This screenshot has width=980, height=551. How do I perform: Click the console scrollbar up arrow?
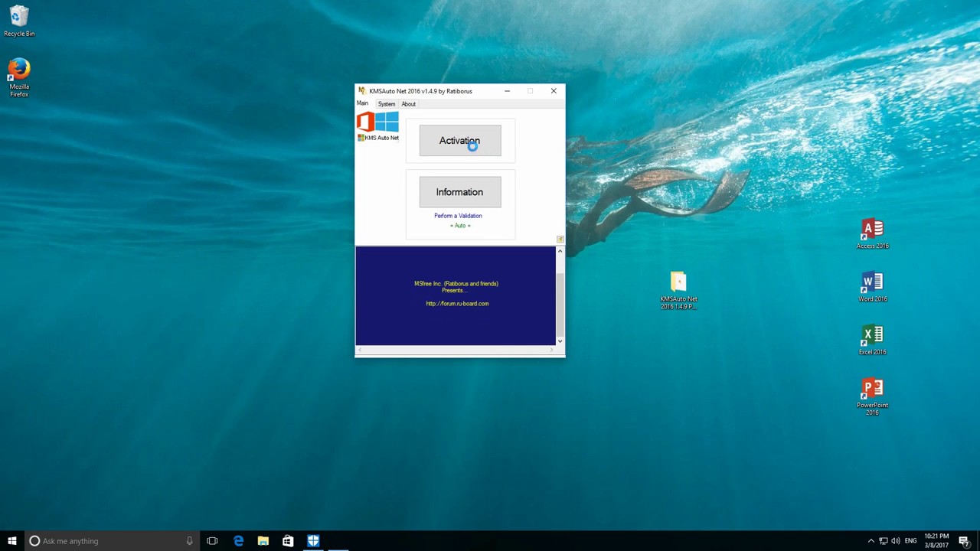pyautogui.click(x=560, y=251)
